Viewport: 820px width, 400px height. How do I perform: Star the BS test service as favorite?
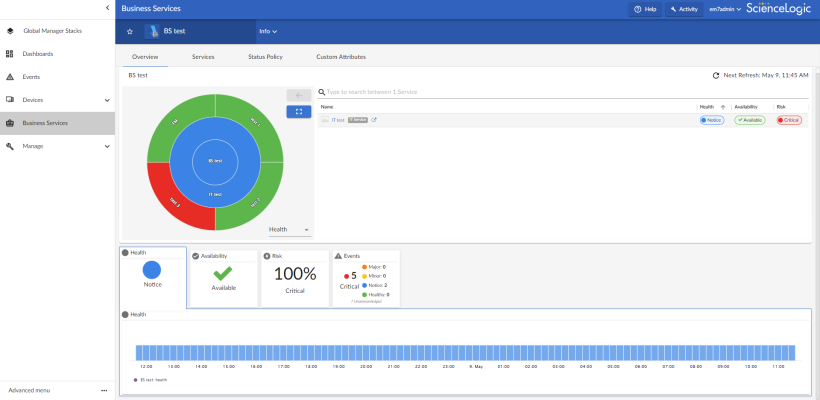(x=130, y=31)
